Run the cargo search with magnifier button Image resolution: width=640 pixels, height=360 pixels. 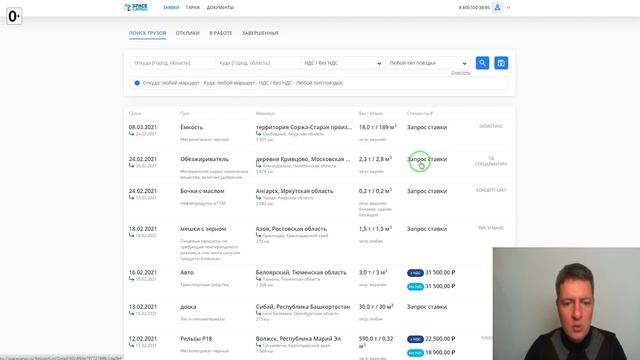(482, 63)
